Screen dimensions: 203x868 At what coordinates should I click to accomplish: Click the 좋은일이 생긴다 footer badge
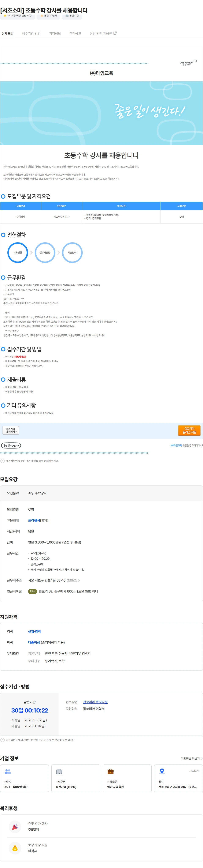pos(11,446)
